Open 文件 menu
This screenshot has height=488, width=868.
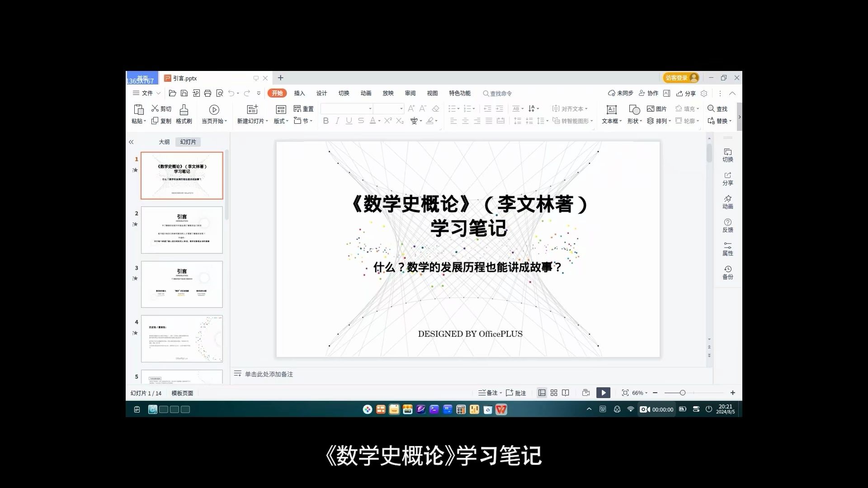tap(146, 93)
